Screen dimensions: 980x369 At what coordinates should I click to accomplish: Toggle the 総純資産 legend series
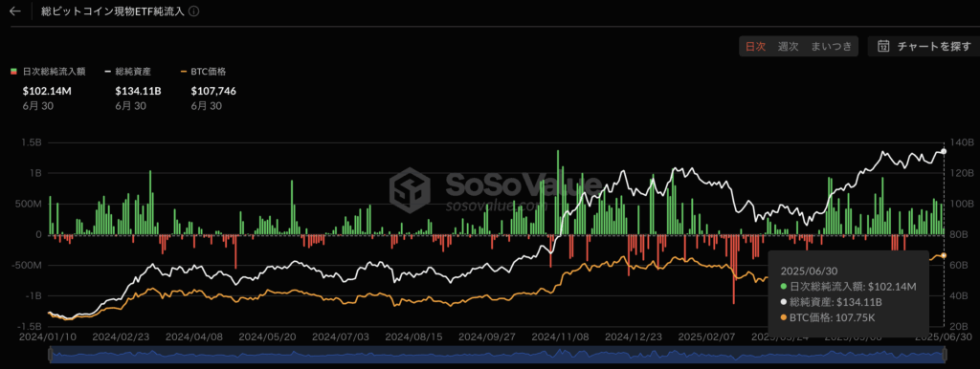click(128, 72)
